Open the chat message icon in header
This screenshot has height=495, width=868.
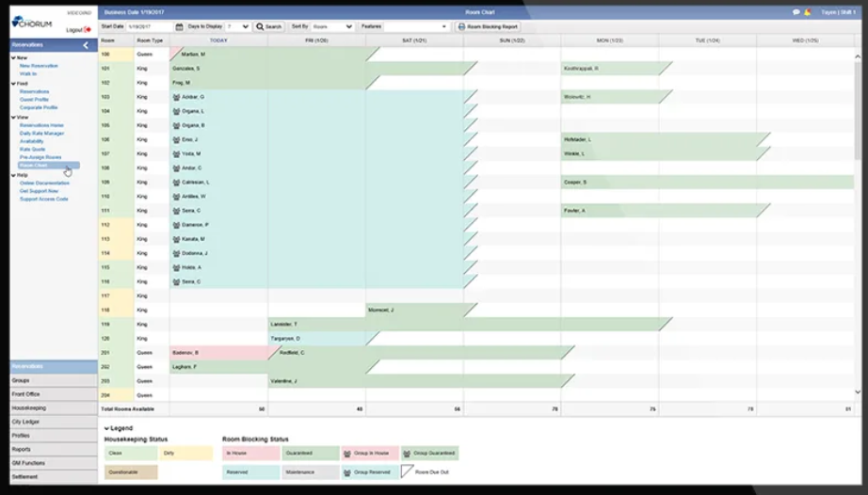click(796, 12)
